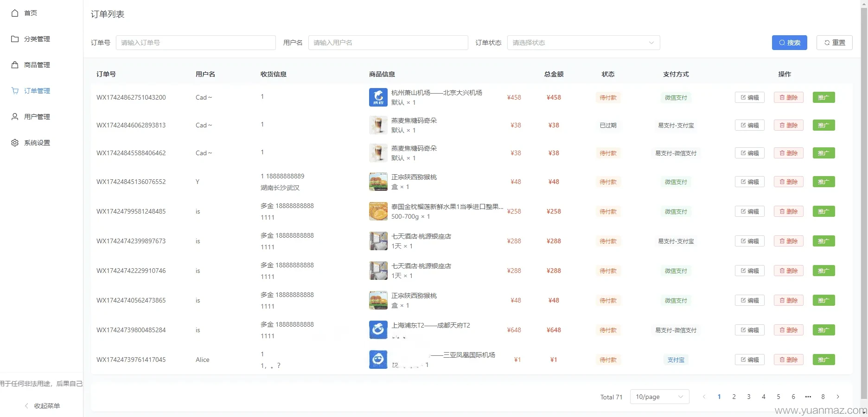Image resolution: width=868 pixels, height=417 pixels.
Task: Click coffee thumbnail in order WX17424846062893813
Action: (378, 125)
